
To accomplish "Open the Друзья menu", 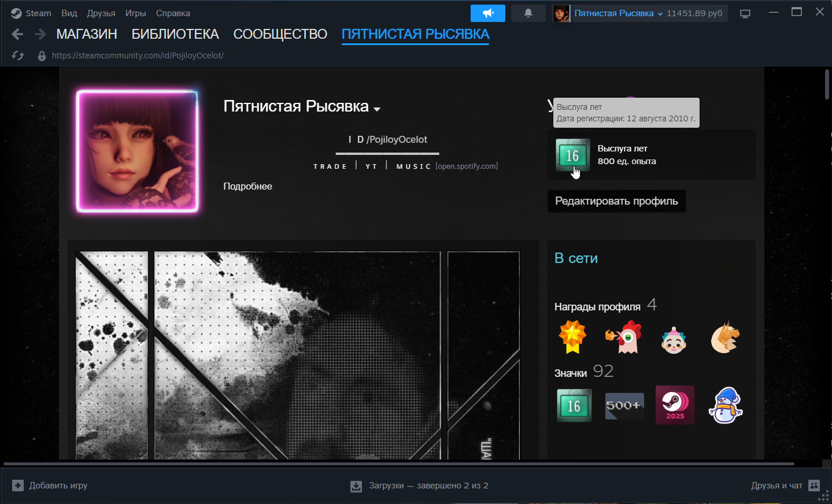I will click(x=101, y=13).
